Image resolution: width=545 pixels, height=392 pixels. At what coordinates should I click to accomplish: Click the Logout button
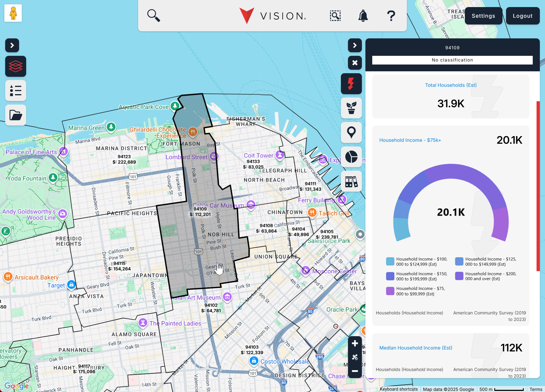click(523, 16)
